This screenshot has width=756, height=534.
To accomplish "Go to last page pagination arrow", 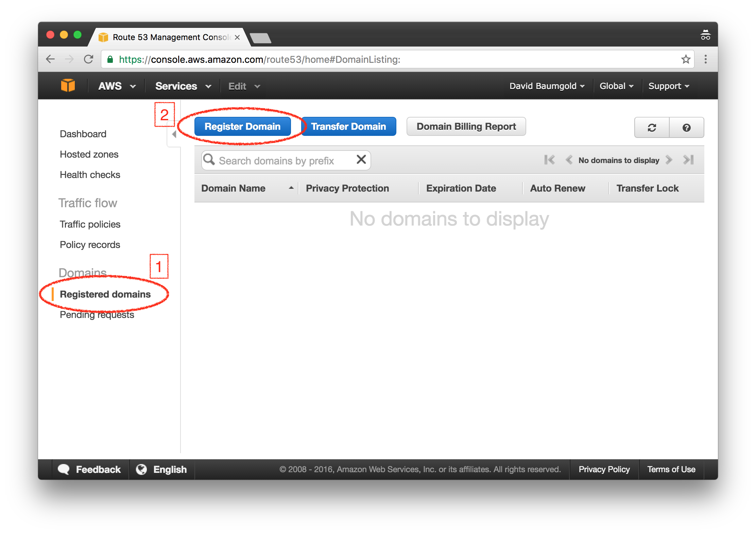I will (x=688, y=160).
